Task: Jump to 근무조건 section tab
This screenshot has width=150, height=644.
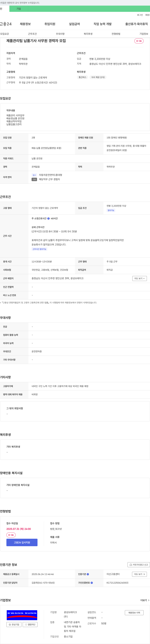Action: tap(32, 34)
